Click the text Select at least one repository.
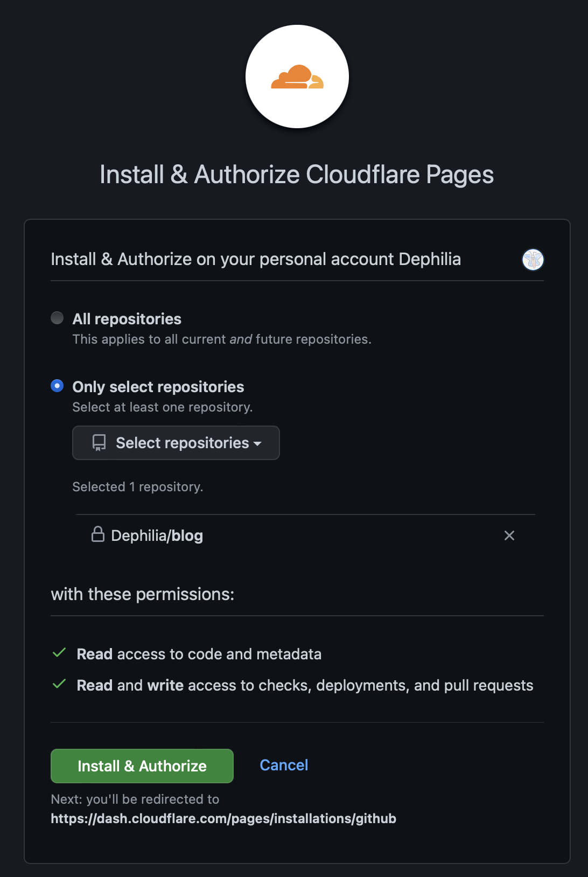Image resolution: width=588 pixels, height=877 pixels. 163,407
